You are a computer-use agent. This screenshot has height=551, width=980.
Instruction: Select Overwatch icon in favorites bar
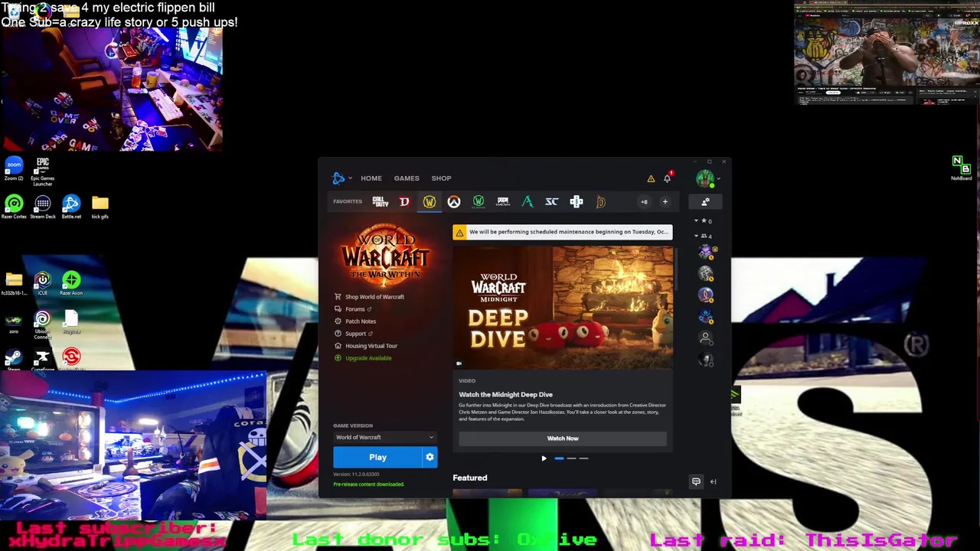(x=454, y=202)
